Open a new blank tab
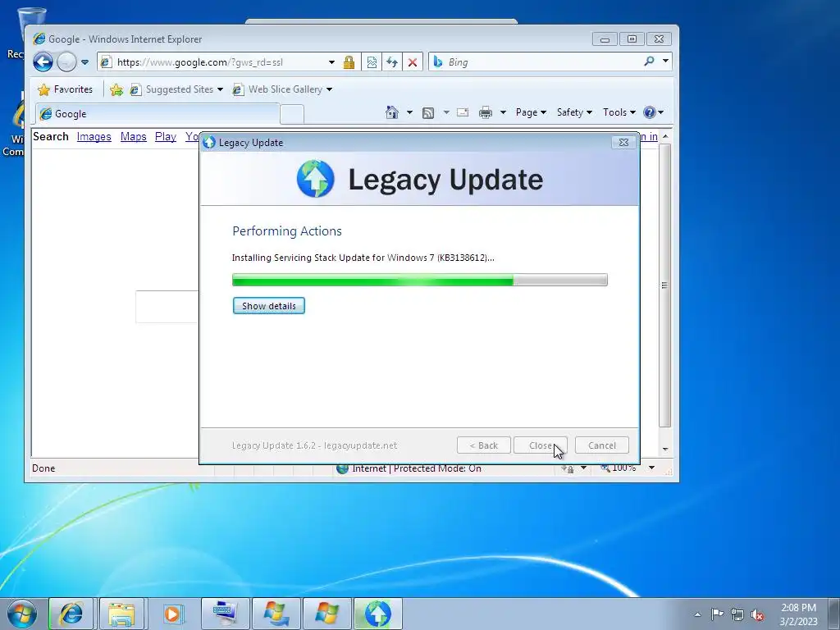 click(292, 115)
